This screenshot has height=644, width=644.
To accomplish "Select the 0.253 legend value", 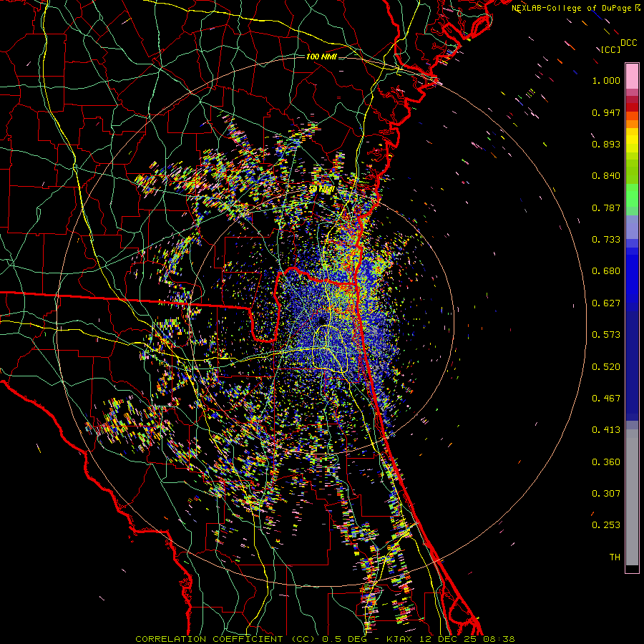I will tap(606, 525).
